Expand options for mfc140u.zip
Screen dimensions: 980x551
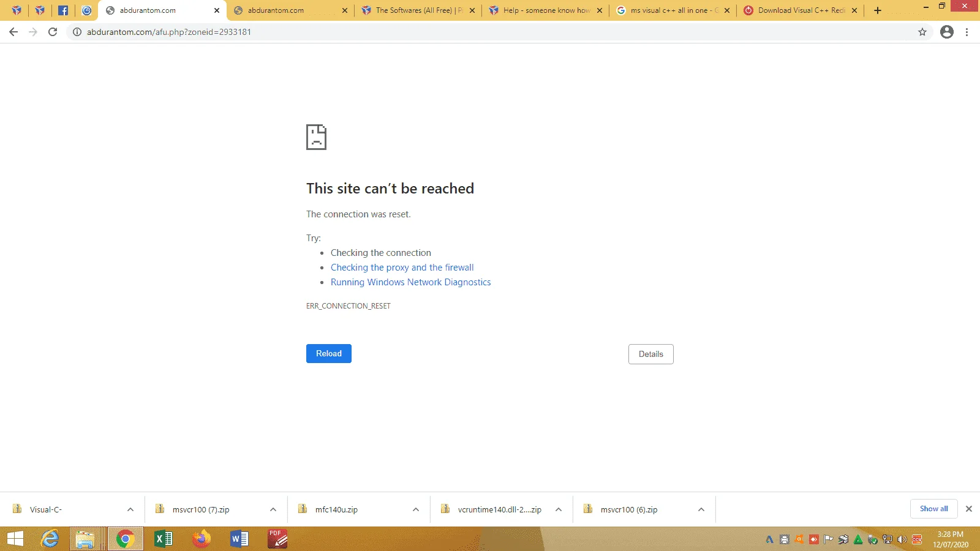pyautogui.click(x=416, y=509)
